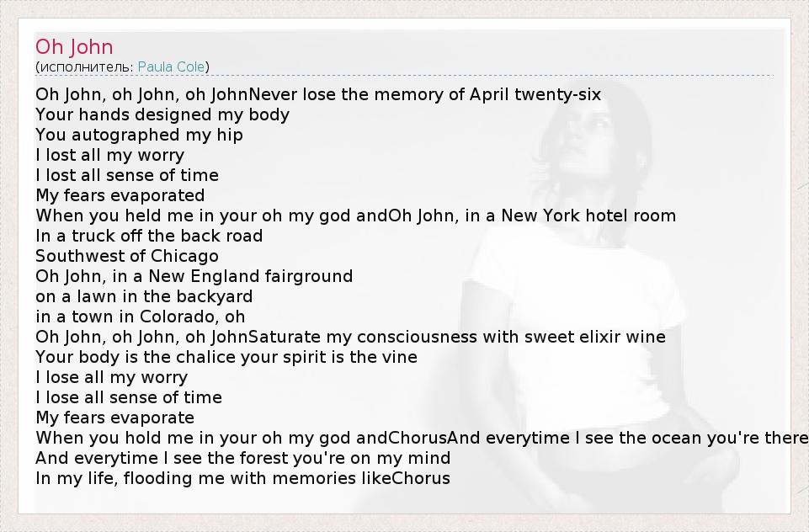Click the lyric line 'Your hands designed my body'
The width and height of the screenshot is (809, 532).
(162, 114)
